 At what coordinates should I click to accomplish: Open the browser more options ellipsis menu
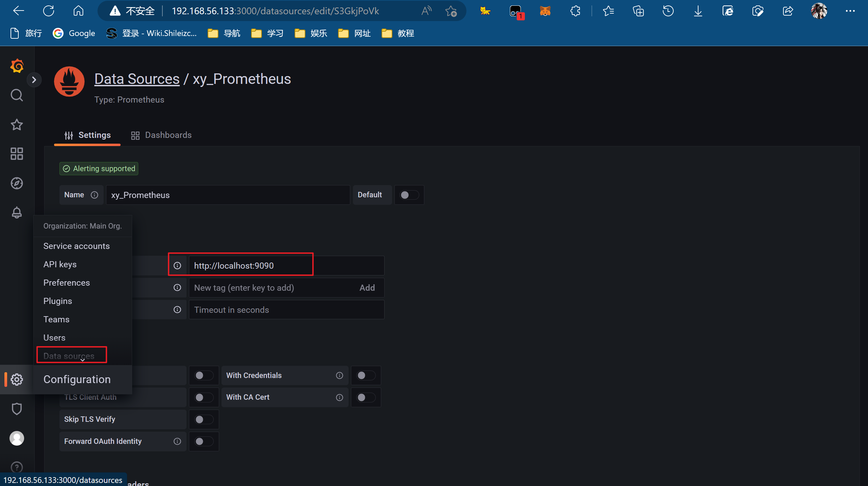pos(850,11)
